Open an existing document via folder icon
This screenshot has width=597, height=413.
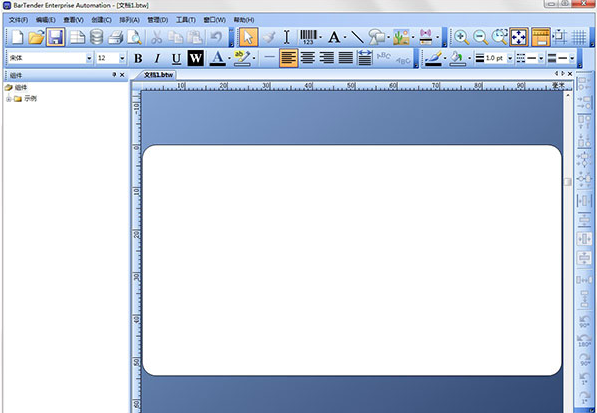pos(36,37)
